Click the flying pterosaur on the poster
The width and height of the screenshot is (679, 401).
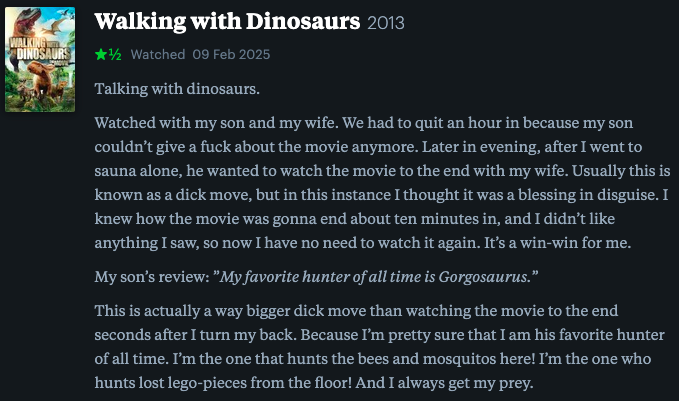click(55, 27)
